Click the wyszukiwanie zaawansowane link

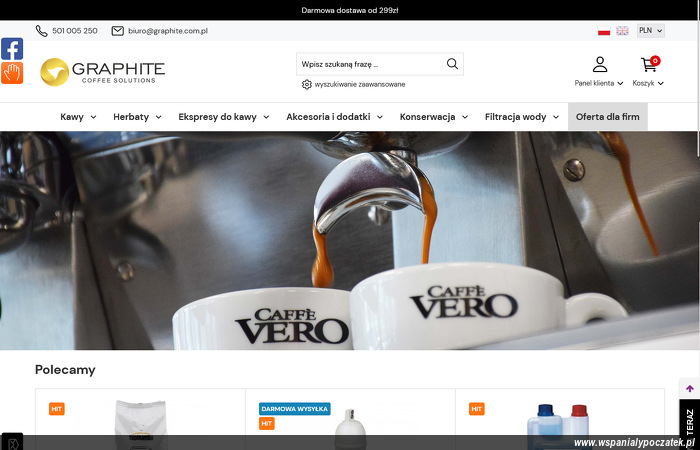click(x=360, y=84)
